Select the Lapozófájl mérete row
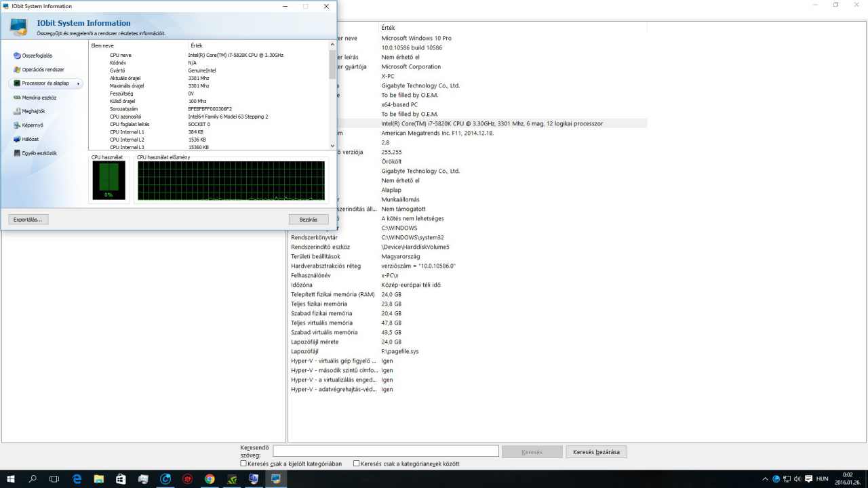Screen dimensions: 868x488 coord(468,342)
